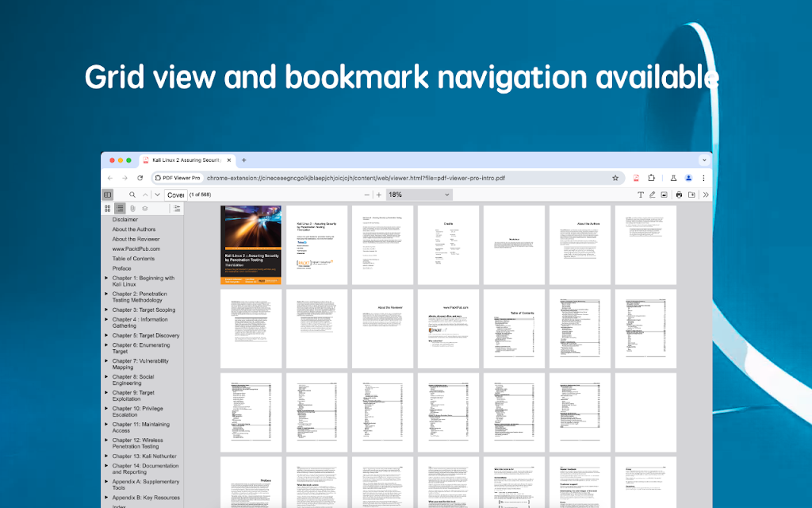Viewport: 812px width, 508px height.
Task: Jump to the About the Authors bookmark
Action: [134, 229]
